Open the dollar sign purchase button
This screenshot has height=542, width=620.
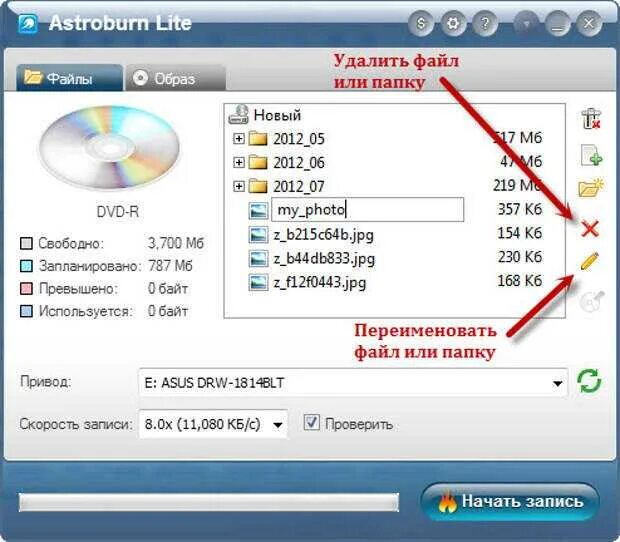pos(421,23)
